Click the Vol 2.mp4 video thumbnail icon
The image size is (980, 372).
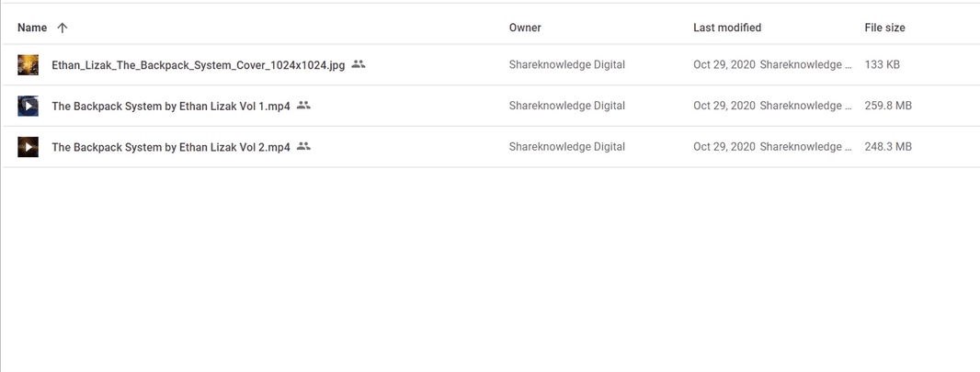point(28,147)
